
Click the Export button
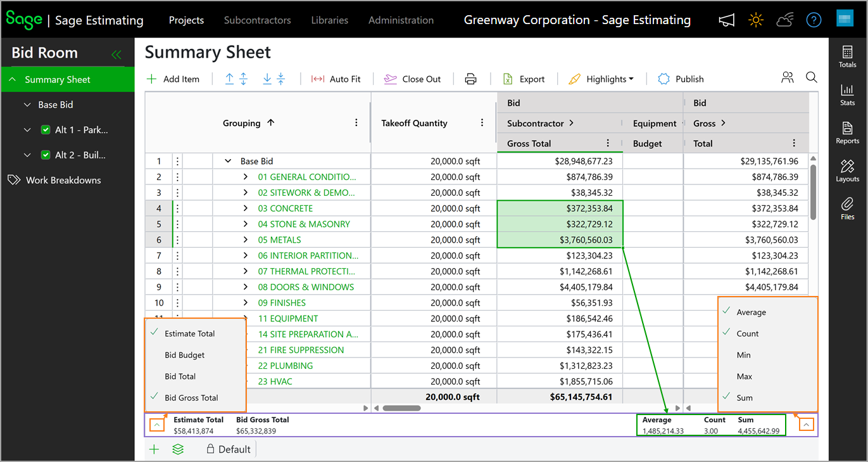(524, 79)
